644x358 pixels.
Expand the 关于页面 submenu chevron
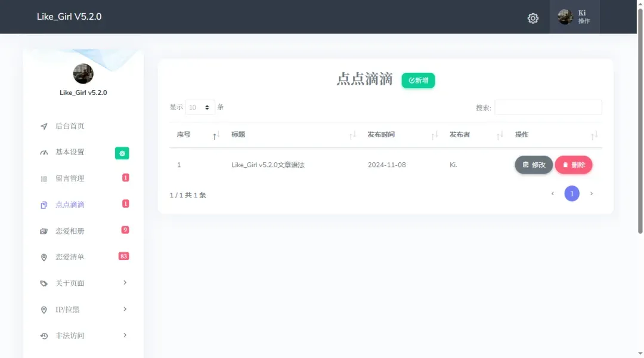[125, 282]
